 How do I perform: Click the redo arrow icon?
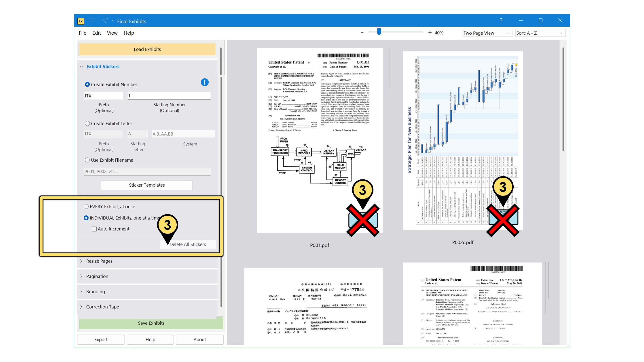(x=106, y=21)
